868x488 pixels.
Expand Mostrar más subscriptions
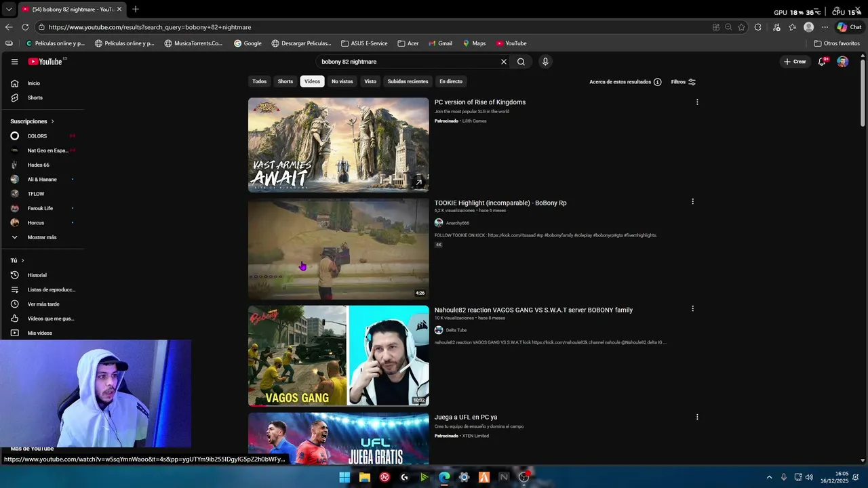(x=42, y=237)
